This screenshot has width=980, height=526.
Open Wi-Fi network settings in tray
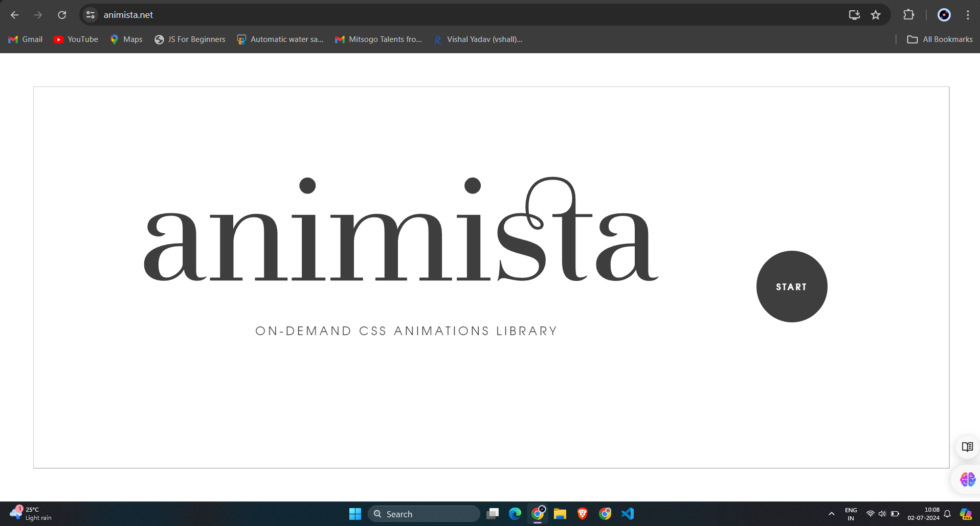click(870, 514)
